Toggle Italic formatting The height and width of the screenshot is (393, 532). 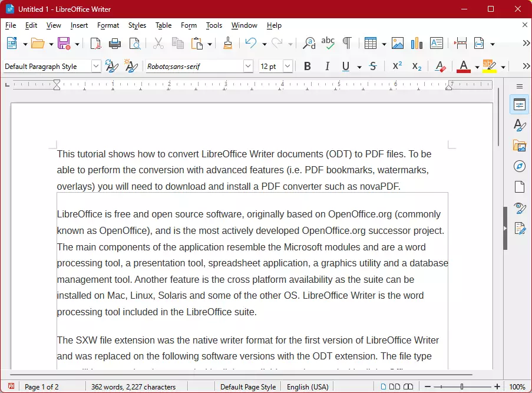point(327,66)
